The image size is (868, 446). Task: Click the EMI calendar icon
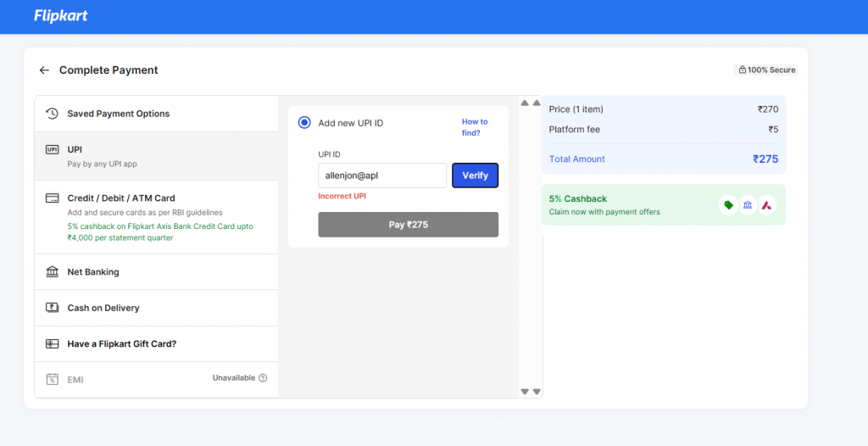tap(52, 380)
